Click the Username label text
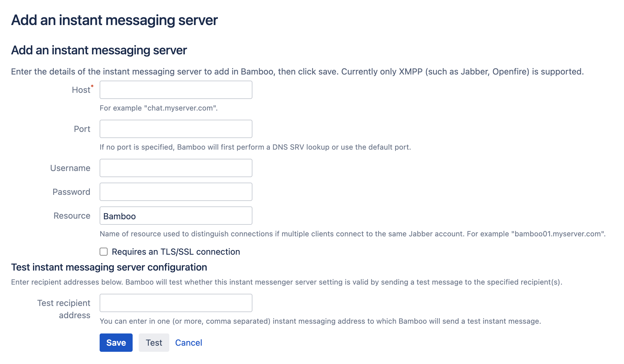624x364 pixels. point(70,168)
